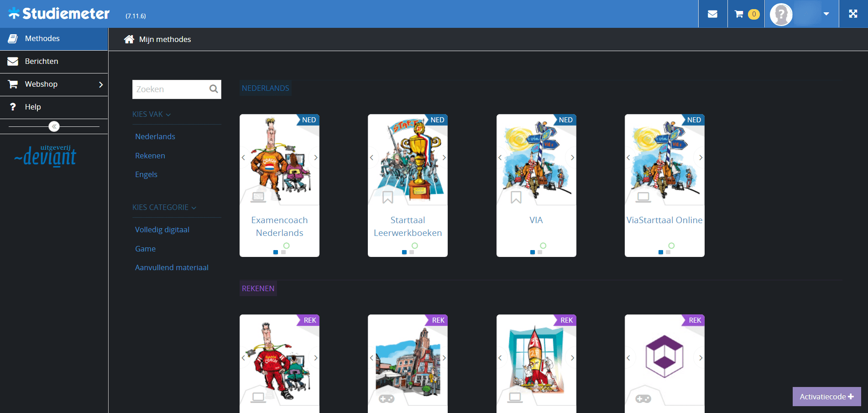This screenshot has width=868, height=413.
Task: Filter by Nederlands subject
Action: (x=155, y=136)
